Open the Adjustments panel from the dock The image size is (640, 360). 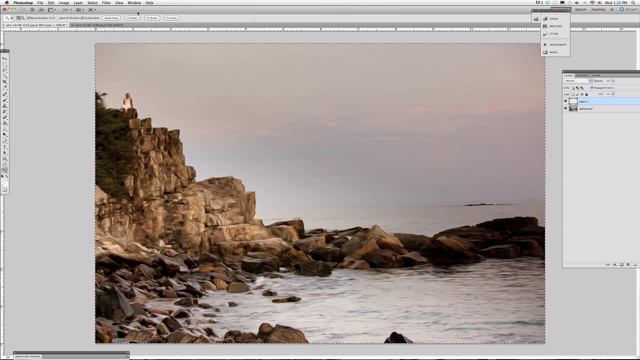555,44
